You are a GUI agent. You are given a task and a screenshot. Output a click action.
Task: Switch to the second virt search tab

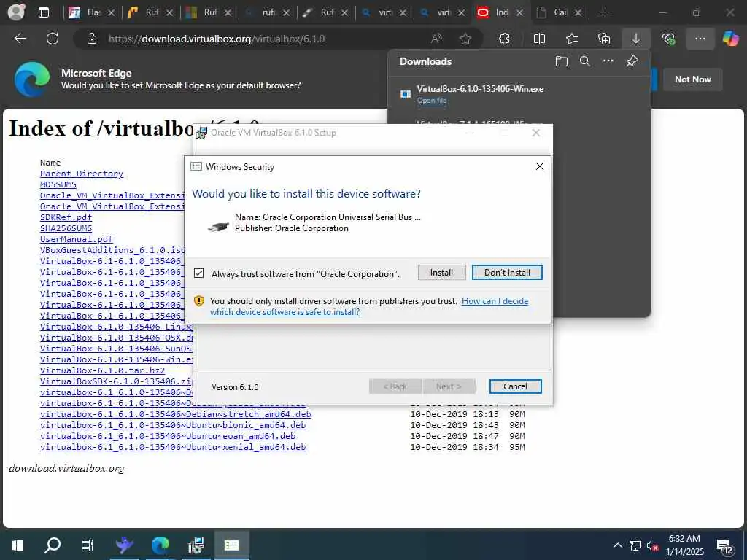point(444,12)
